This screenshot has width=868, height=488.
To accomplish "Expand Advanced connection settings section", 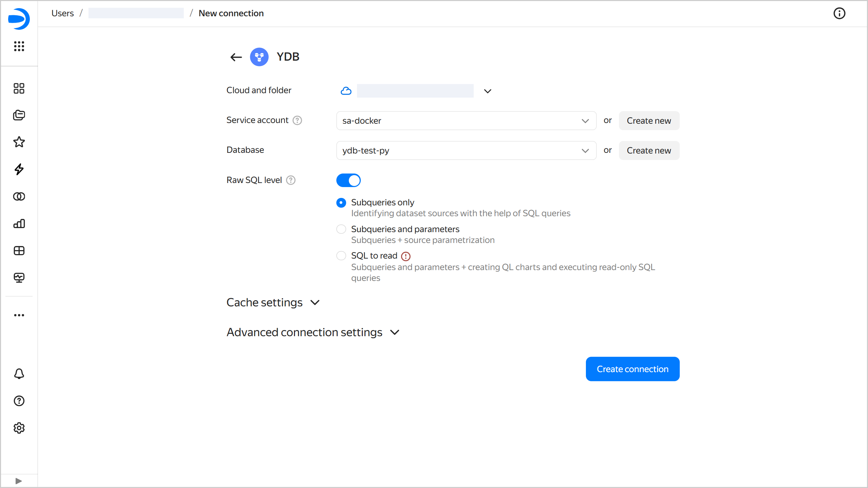I will click(x=313, y=332).
